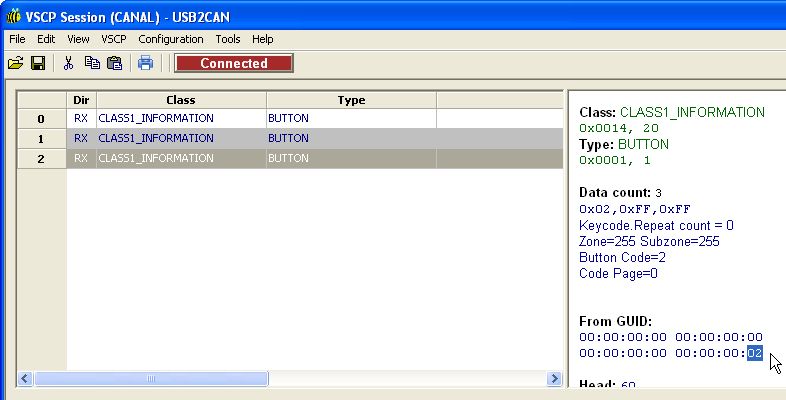The height and width of the screenshot is (400, 786).
Task: Click the horizontal scrollbar right arrow
Action: click(555, 379)
